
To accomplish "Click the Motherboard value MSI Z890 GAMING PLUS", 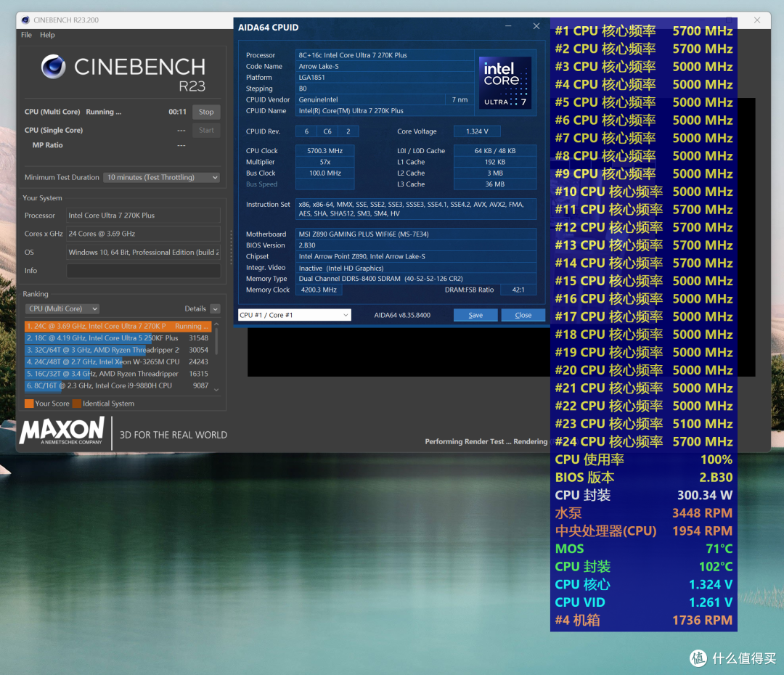I will [416, 234].
